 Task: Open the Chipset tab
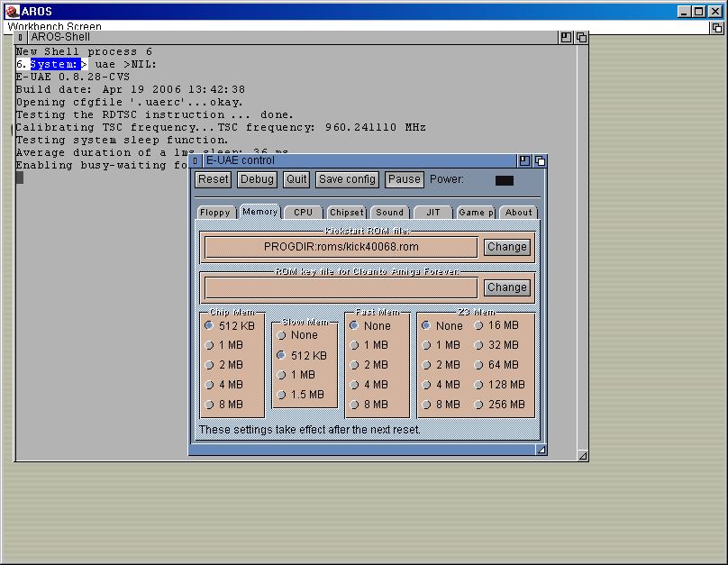click(346, 212)
